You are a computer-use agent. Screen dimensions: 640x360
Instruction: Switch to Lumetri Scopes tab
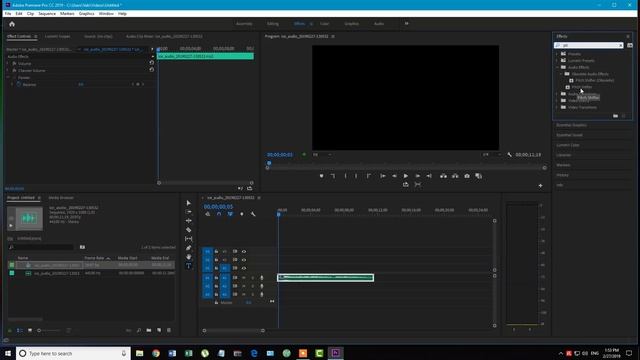tap(58, 36)
